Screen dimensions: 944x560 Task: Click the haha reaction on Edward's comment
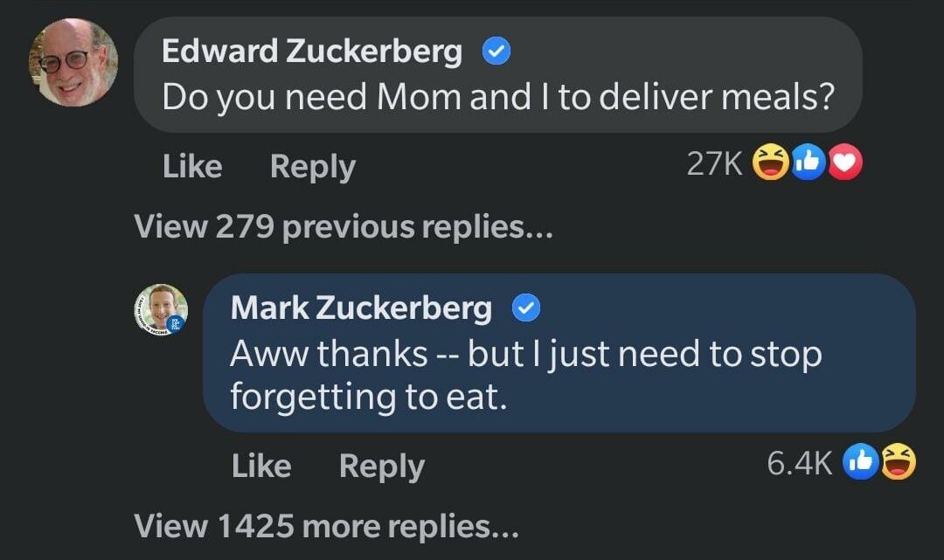coord(770,164)
